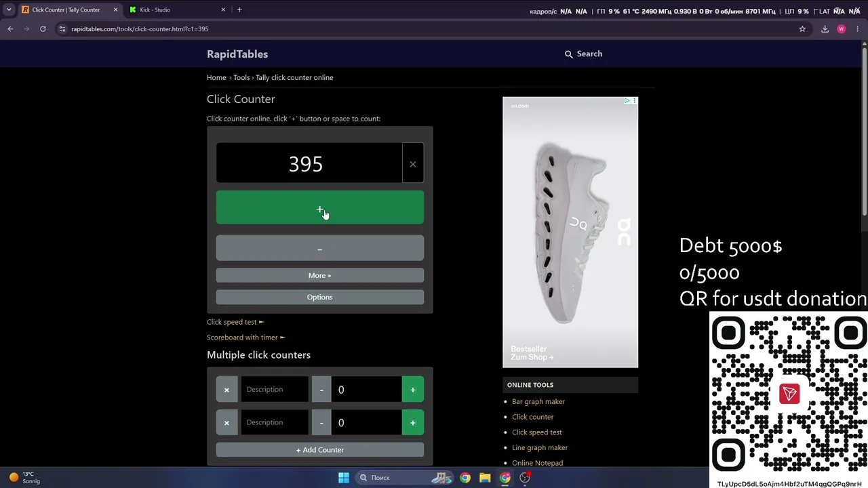
Task: Open the Line graph maker link
Action: pos(540,447)
